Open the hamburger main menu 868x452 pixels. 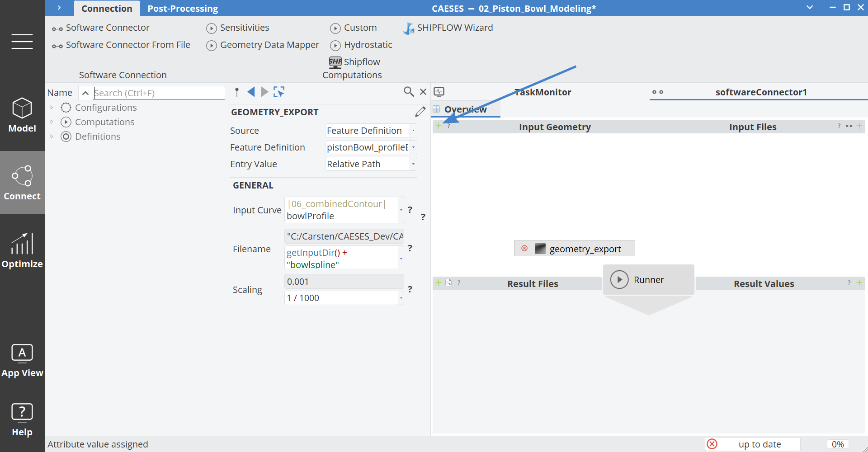[22, 42]
